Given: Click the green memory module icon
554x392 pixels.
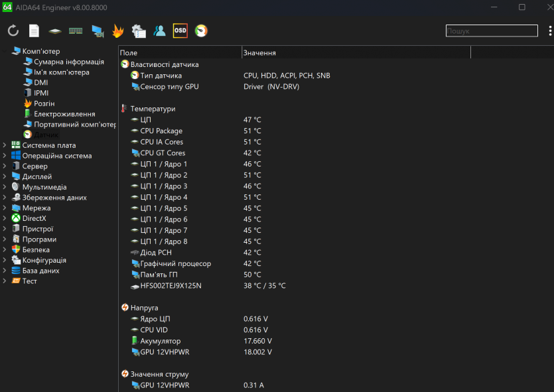Looking at the screenshot, I should point(76,31).
